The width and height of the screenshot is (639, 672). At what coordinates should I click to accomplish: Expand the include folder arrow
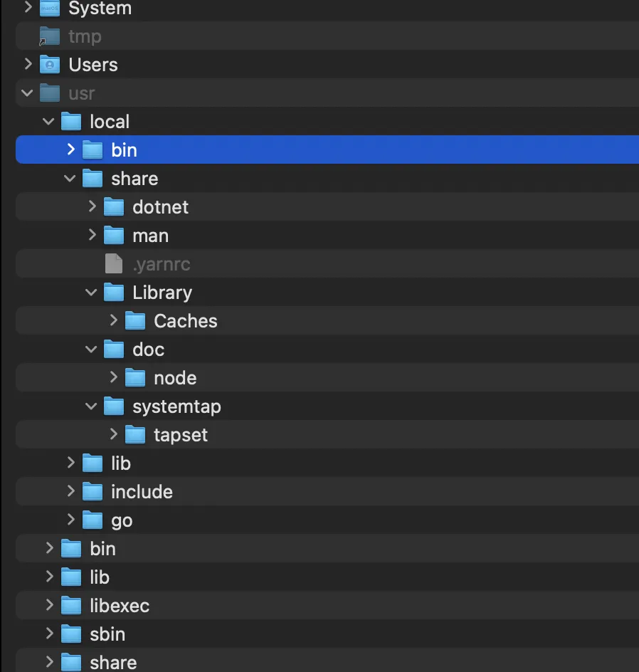[x=70, y=492]
